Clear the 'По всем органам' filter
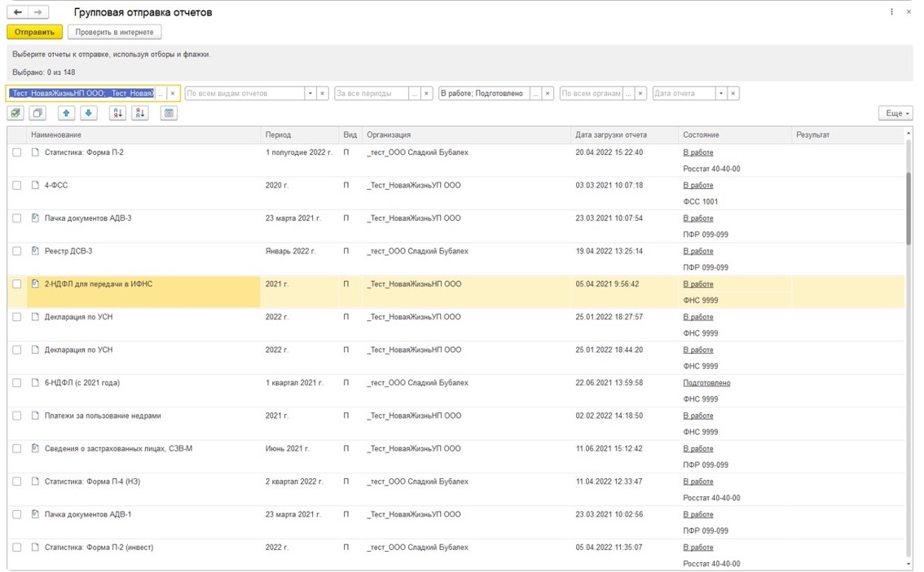 pos(640,93)
